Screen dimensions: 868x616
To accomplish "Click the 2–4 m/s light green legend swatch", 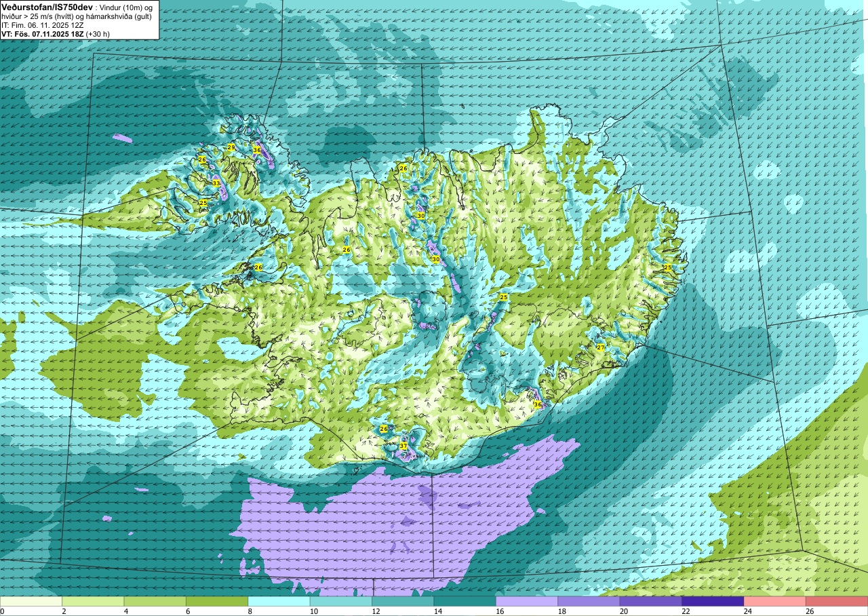I will 93,601.
